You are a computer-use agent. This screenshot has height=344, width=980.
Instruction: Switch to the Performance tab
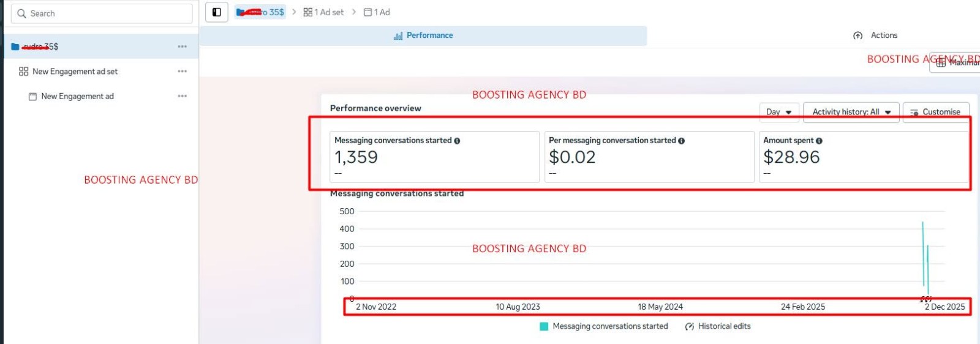[423, 36]
